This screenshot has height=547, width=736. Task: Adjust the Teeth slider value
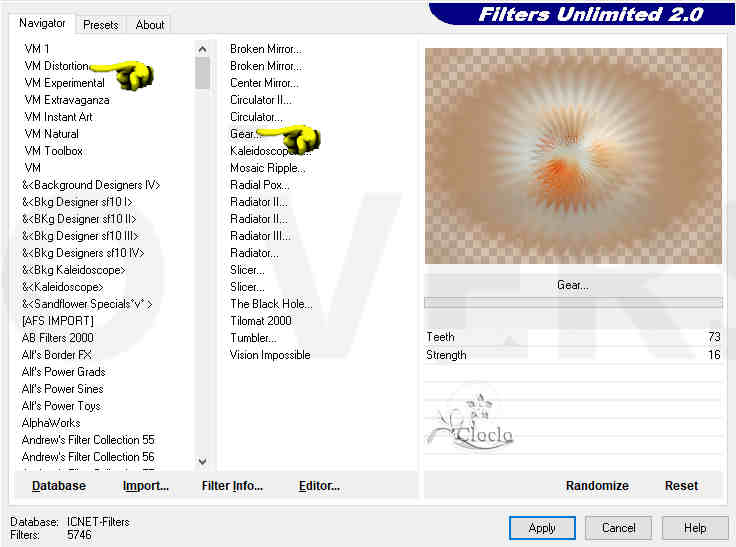click(x=573, y=337)
